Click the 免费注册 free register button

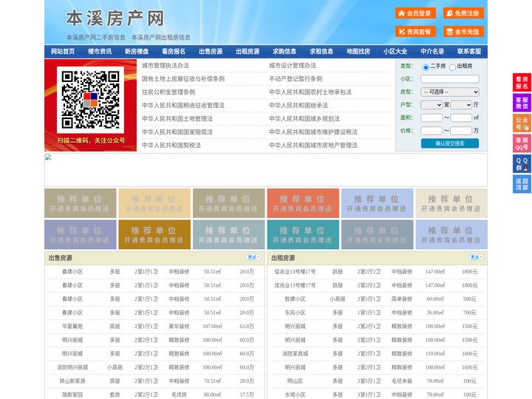463,13
